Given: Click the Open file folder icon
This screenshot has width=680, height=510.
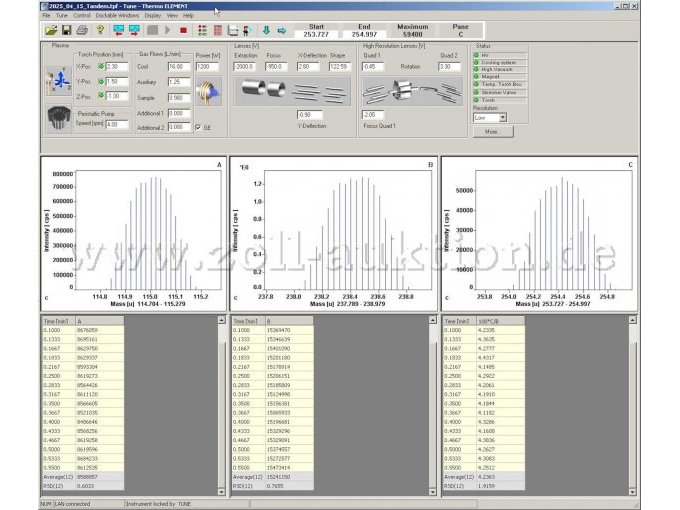Looking at the screenshot, I should point(51,30).
